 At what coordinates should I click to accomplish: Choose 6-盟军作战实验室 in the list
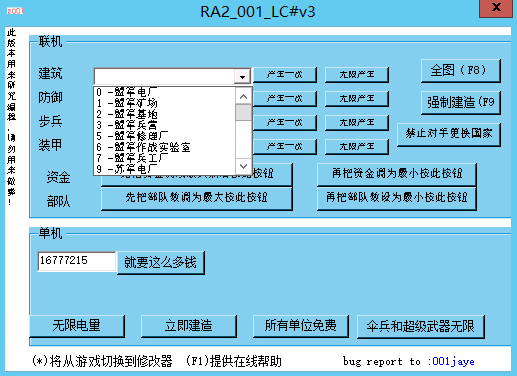click(x=165, y=147)
